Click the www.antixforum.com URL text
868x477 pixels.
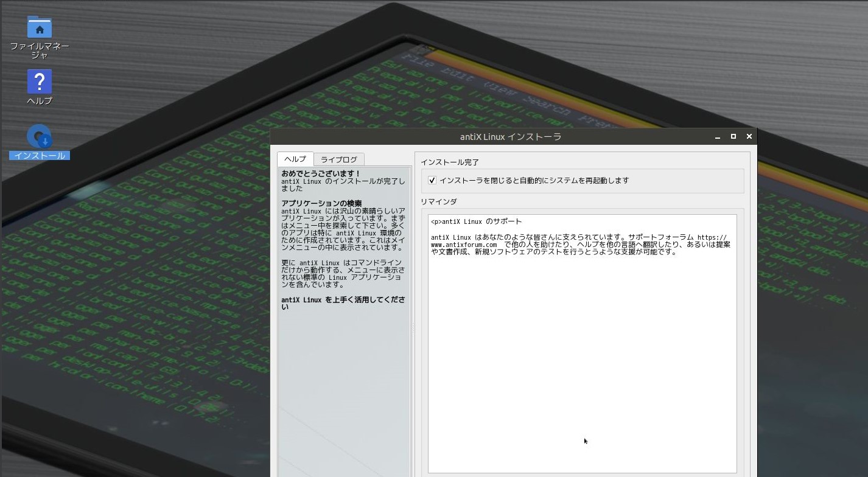click(464, 245)
